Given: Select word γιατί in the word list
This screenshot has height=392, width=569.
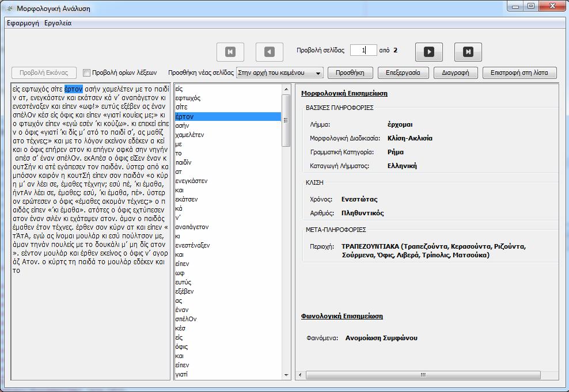Looking at the screenshot, I should pyautogui.click(x=181, y=374).
